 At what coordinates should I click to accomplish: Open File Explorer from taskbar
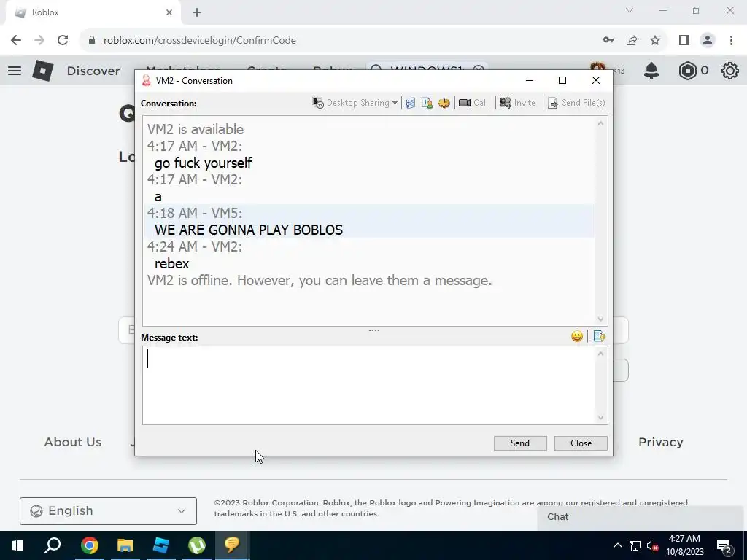tap(125, 545)
